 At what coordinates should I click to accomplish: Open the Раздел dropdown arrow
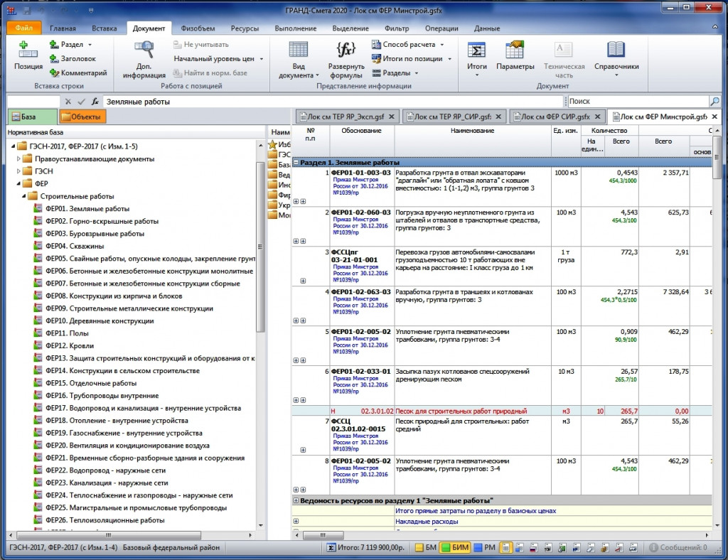[90, 45]
